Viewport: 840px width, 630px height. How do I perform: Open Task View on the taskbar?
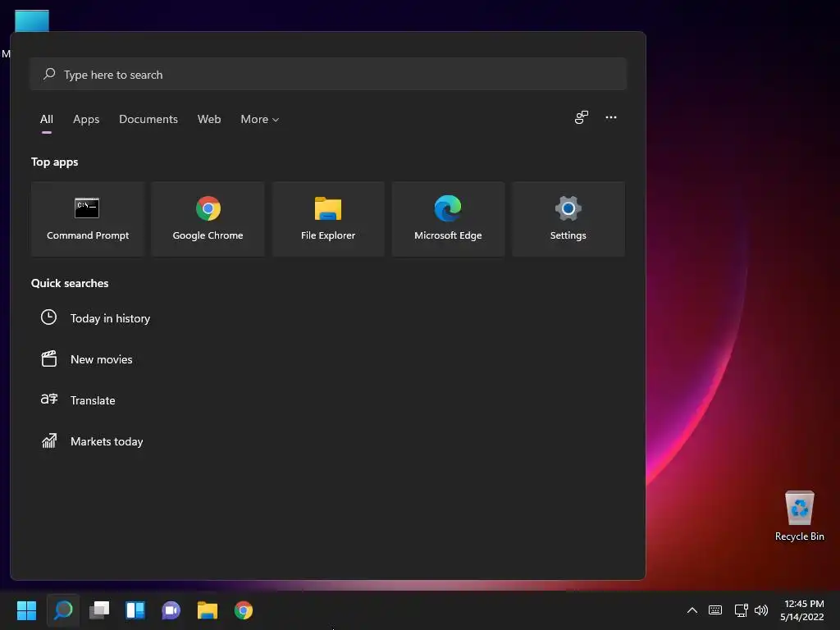tap(99, 610)
